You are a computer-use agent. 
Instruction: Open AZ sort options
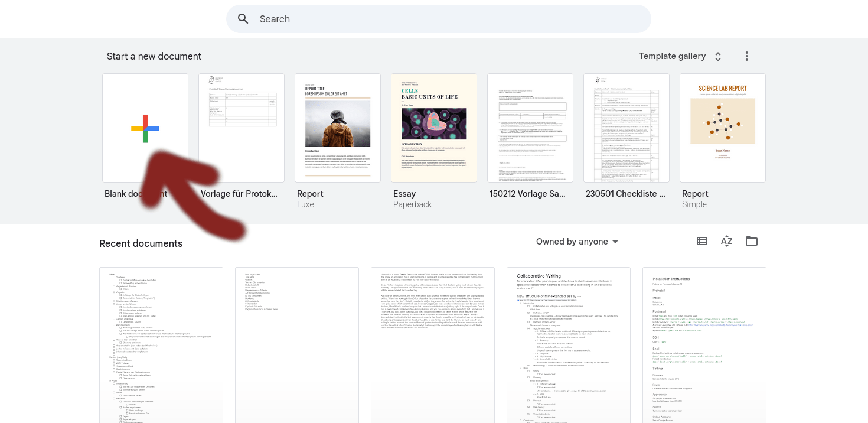pyautogui.click(x=727, y=241)
